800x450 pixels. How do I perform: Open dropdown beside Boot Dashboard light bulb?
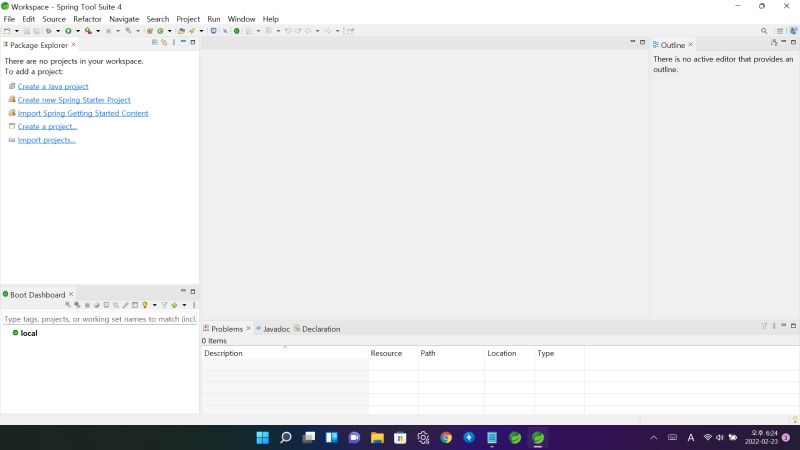[x=155, y=305]
